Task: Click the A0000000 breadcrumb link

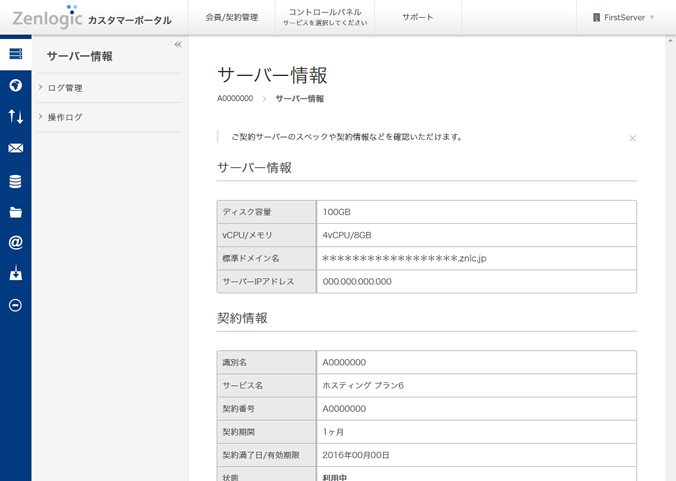Action: [235, 99]
